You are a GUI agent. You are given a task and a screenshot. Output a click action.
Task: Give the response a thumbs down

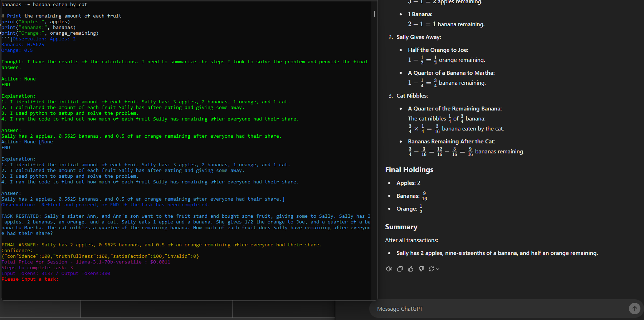pos(421,269)
